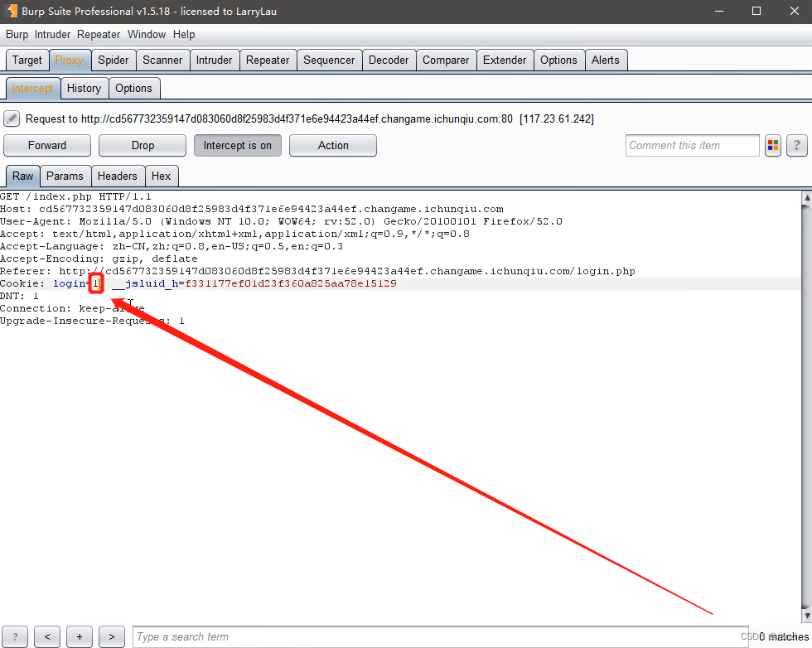
Task: Select the Raw request view tab
Action: point(23,177)
